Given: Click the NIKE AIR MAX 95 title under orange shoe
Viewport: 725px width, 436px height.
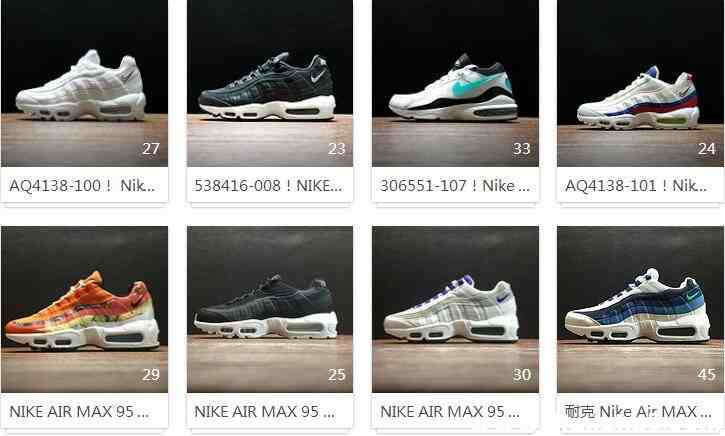Looking at the screenshot, I should (x=79, y=411).
